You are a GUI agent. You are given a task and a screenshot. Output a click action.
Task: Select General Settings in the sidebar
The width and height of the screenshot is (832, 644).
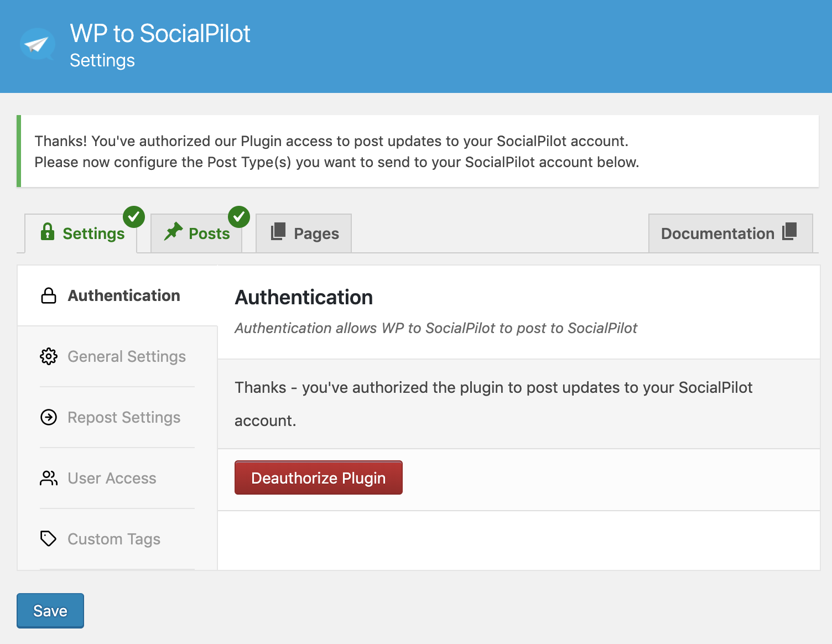(117, 356)
